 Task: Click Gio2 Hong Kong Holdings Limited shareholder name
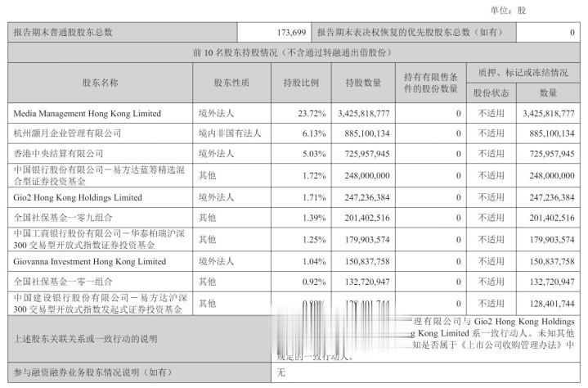(78, 197)
